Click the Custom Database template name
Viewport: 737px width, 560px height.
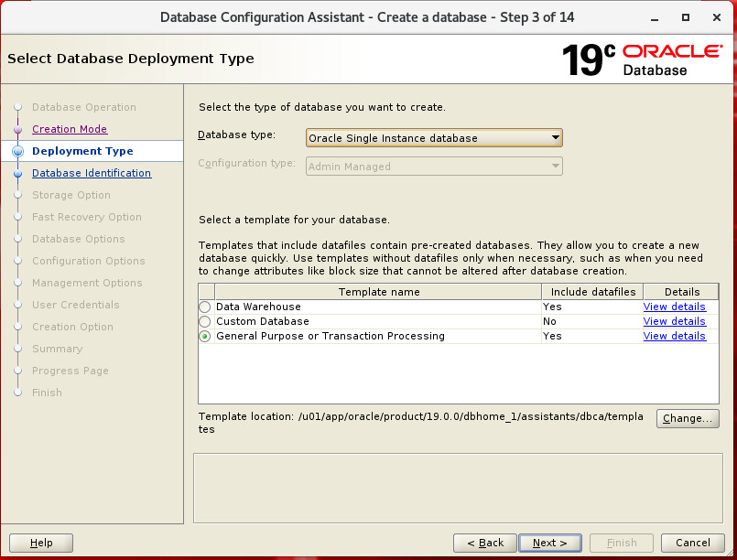(263, 321)
